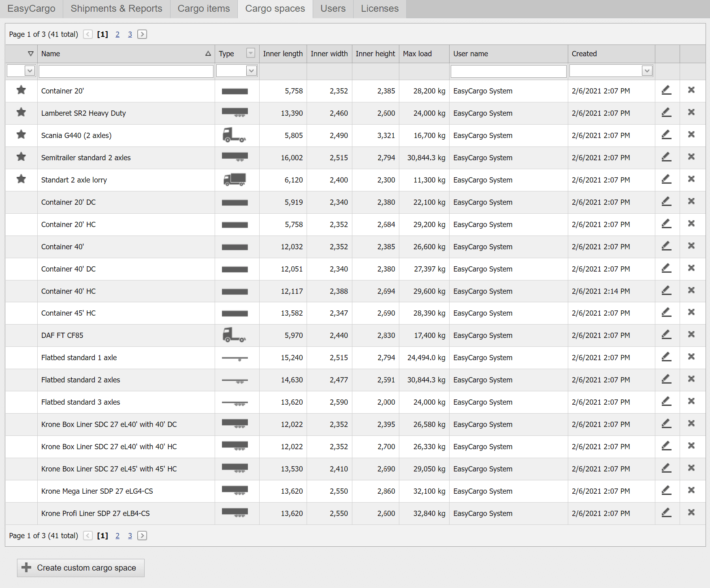
Task: Expand the Created date filter dropdown
Action: (647, 71)
